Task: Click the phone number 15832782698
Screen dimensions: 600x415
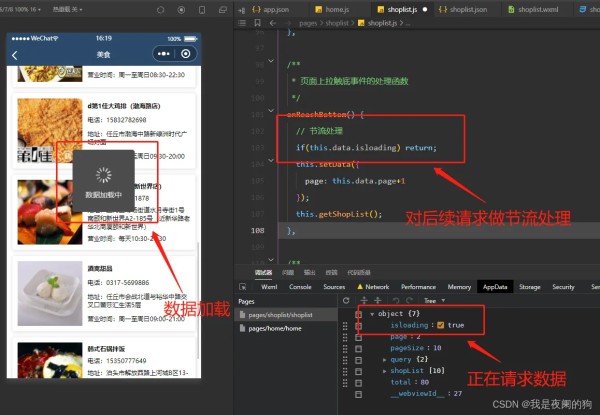Action: (126, 120)
